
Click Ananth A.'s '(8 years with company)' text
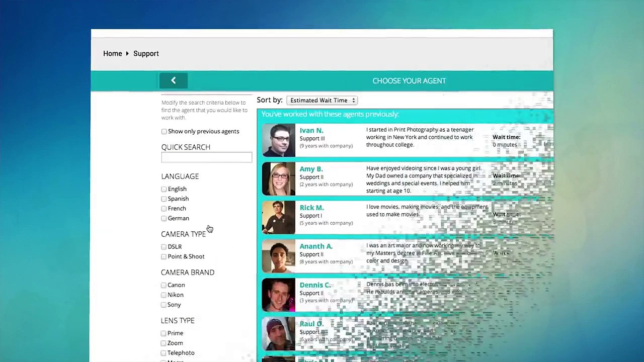326,262
